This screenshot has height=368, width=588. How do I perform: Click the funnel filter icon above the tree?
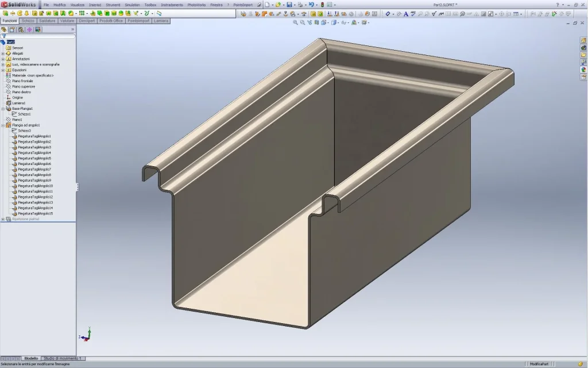[x=3, y=36]
